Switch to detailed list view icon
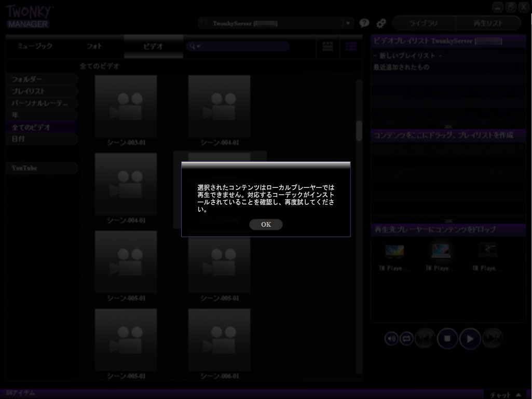 (x=351, y=46)
